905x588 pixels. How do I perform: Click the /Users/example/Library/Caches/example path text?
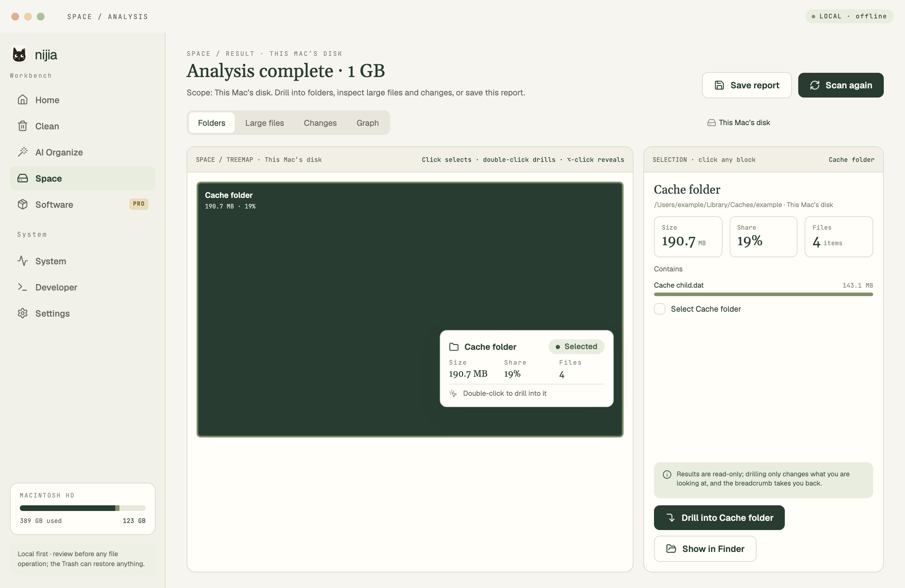pyautogui.click(x=718, y=205)
